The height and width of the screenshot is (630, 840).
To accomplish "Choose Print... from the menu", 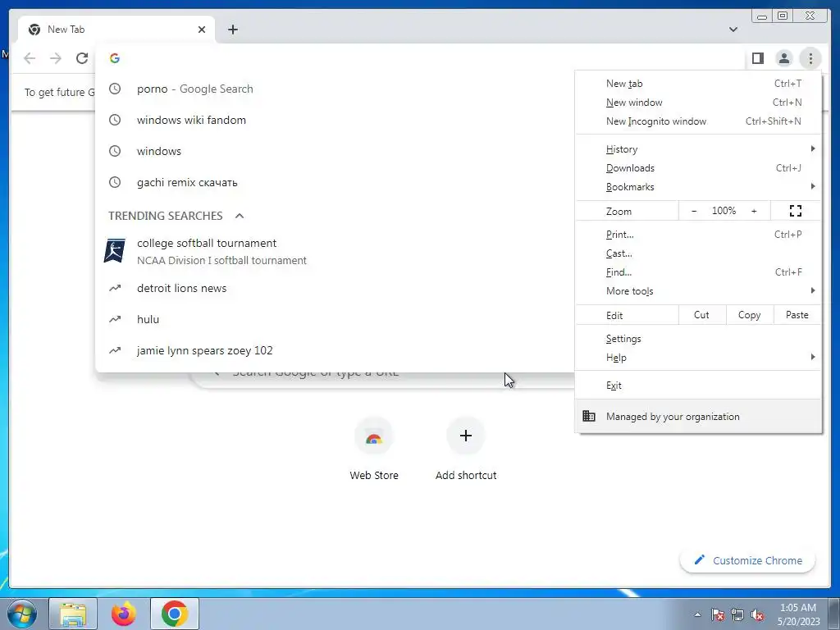I will tap(699, 235).
